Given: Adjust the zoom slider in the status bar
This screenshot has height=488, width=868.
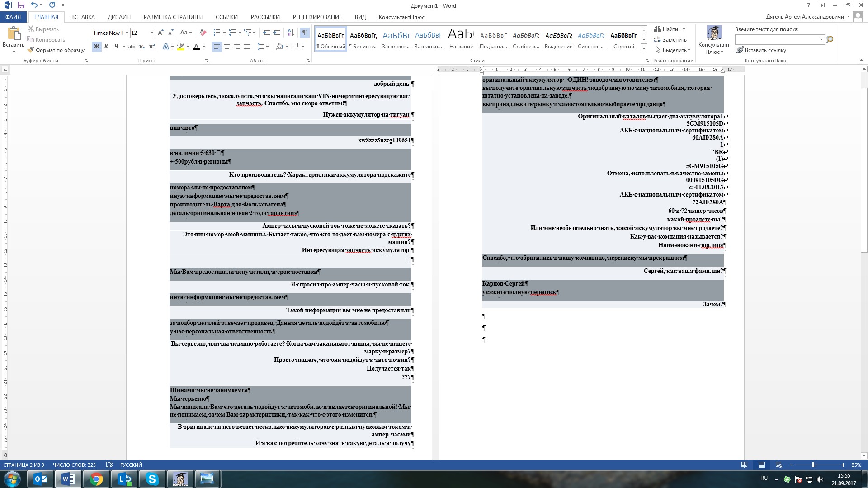Looking at the screenshot, I should (813, 465).
